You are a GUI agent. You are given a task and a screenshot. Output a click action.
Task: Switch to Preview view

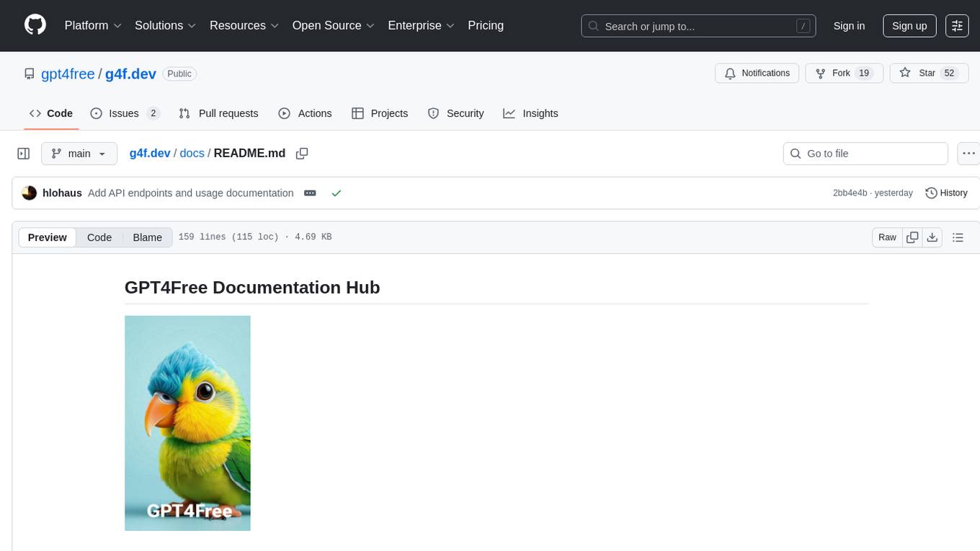pos(48,237)
